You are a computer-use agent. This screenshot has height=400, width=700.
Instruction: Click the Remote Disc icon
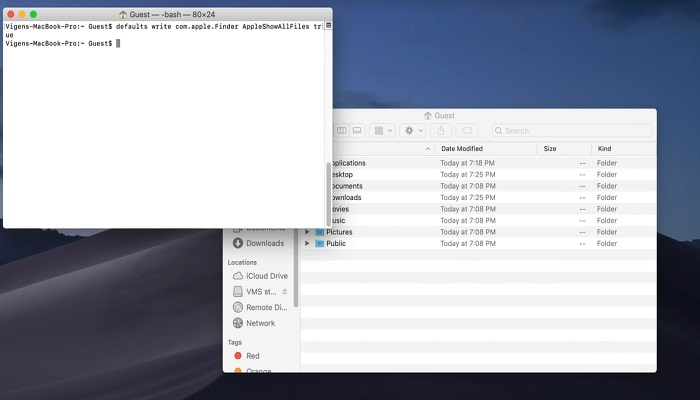[238, 307]
